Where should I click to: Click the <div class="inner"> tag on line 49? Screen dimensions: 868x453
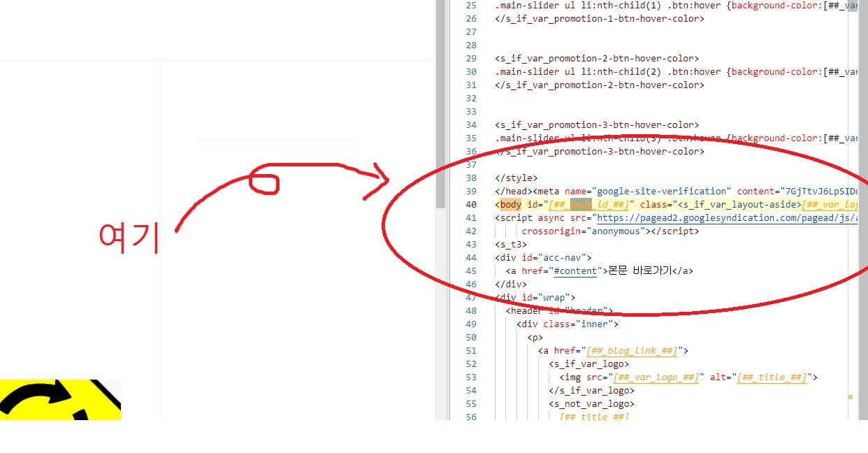567,324
